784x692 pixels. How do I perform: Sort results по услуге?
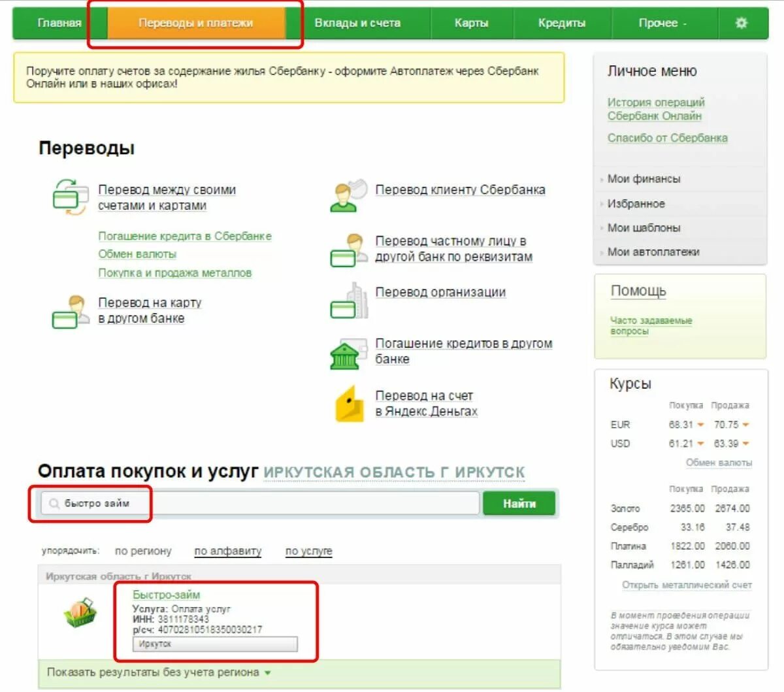(x=308, y=552)
